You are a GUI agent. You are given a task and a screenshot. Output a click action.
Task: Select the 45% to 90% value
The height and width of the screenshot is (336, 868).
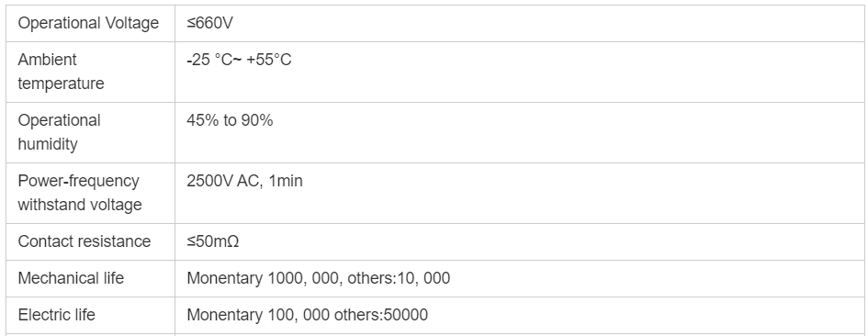click(x=230, y=120)
